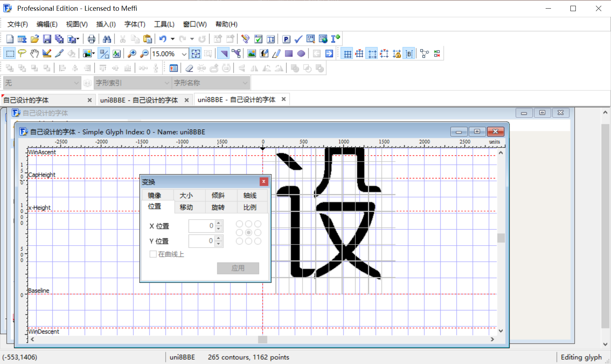This screenshot has width=611, height=364.
Task: Close the 变换 panel
Action: coord(264,182)
